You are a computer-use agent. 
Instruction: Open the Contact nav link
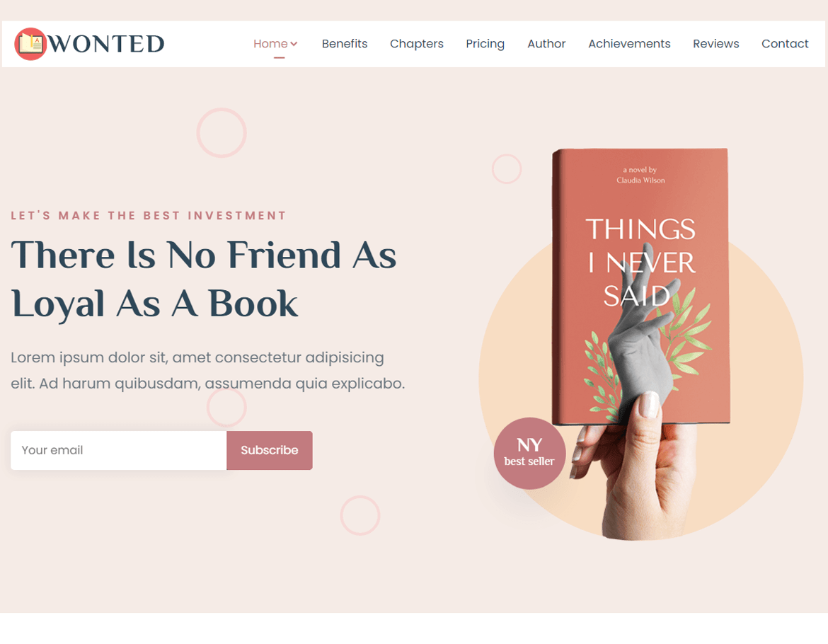tap(785, 44)
